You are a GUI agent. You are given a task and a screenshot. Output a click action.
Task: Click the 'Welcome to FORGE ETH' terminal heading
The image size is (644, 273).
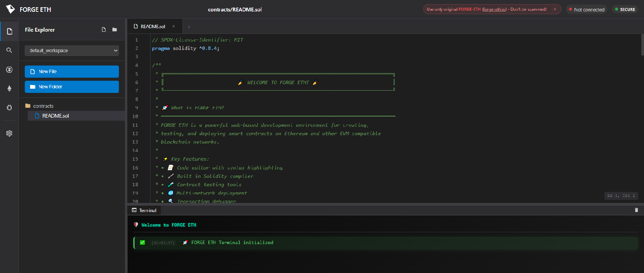coord(169,225)
